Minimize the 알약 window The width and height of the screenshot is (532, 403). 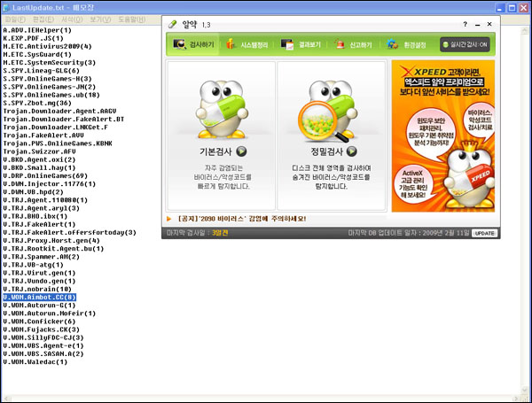point(478,25)
